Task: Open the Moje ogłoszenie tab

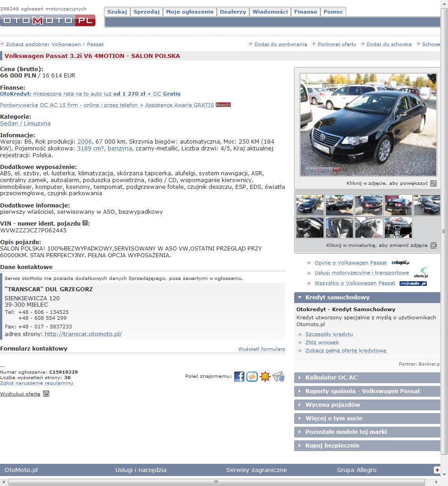Action: tap(190, 12)
